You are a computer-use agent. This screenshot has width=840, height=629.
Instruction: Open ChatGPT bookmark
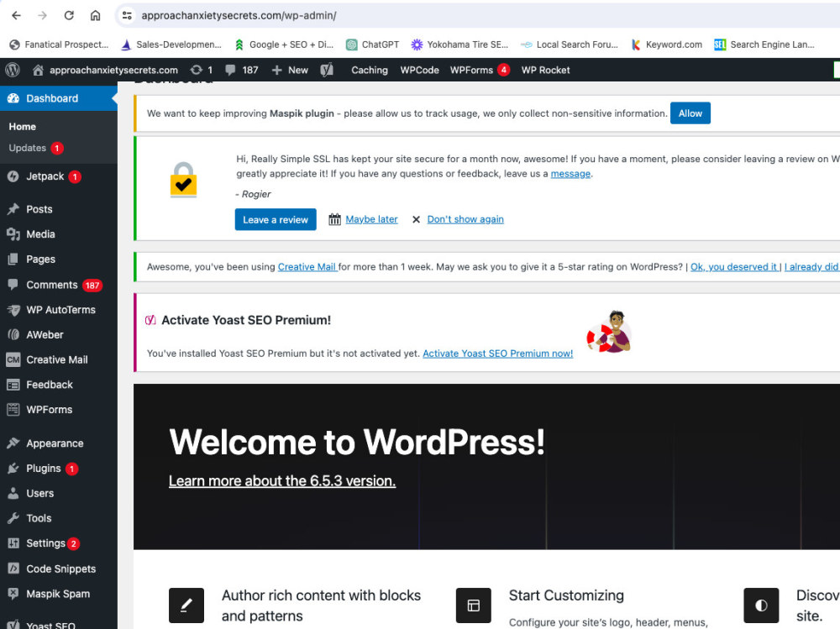[x=373, y=45]
